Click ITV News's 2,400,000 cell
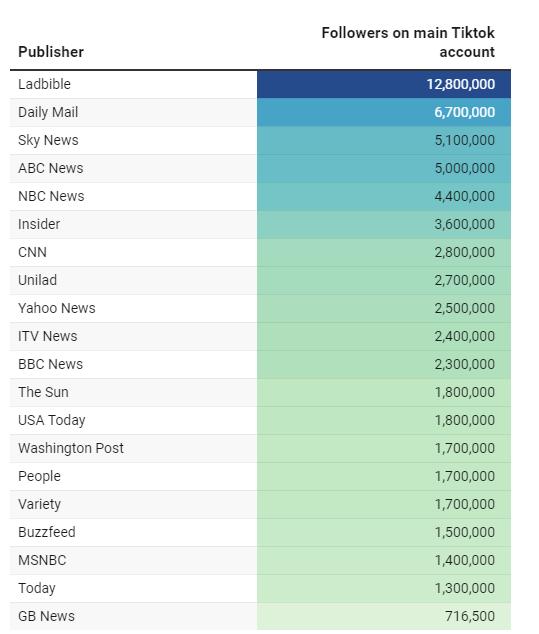Image resolution: width=539 pixels, height=634 pixels. coord(384,336)
